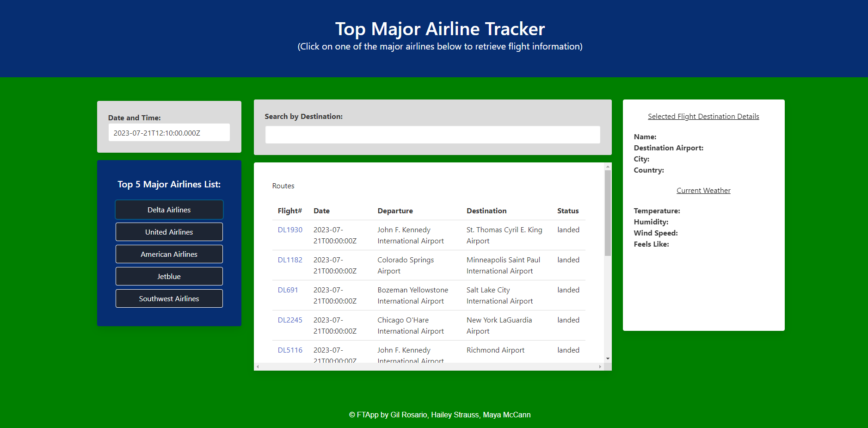Open flight details for DL1182
The height and width of the screenshot is (428, 868).
289,260
